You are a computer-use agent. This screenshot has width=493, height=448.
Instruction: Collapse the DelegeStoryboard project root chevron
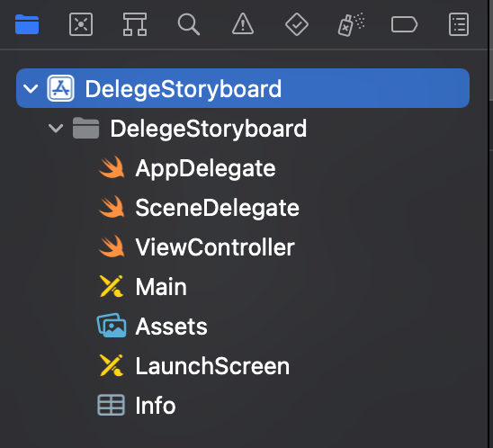point(31,89)
